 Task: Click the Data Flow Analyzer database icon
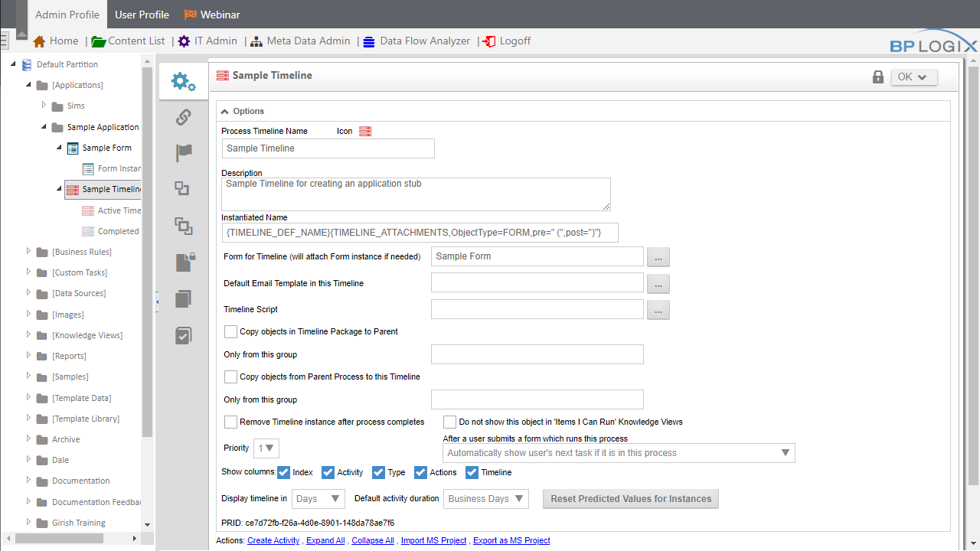369,41
